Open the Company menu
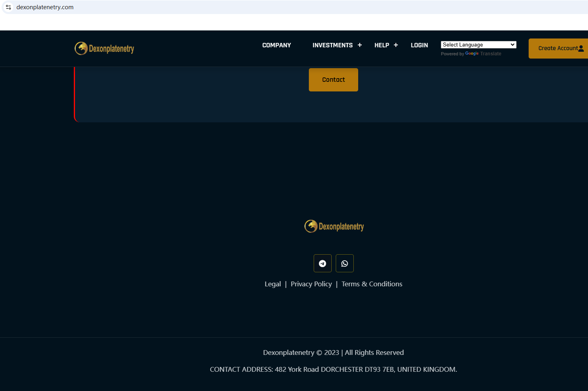588x391 pixels. 277,45
